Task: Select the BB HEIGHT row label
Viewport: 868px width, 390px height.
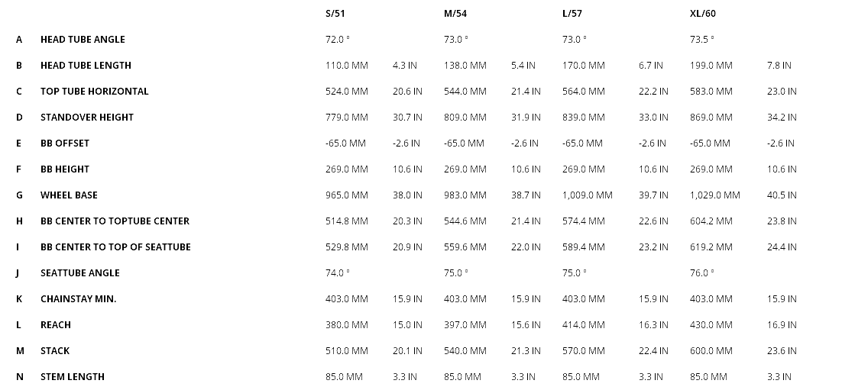Action: [65, 169]
